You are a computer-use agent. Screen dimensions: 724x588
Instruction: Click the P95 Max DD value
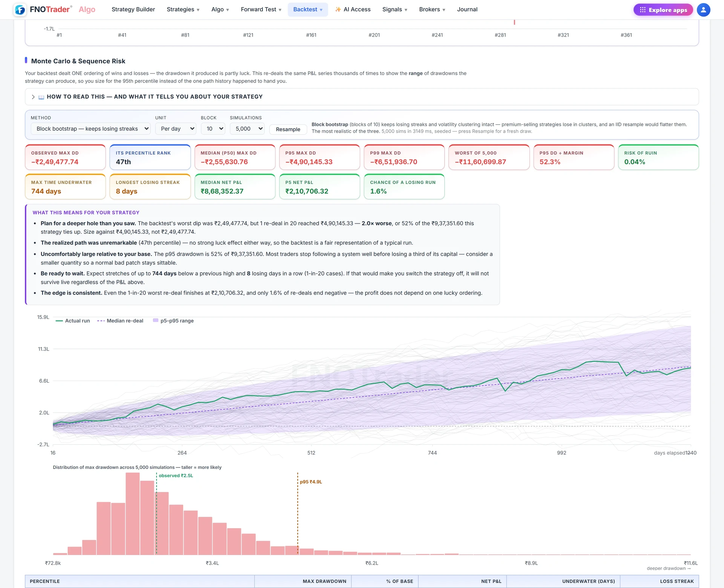pyautogui.click(x=309, y=162)
